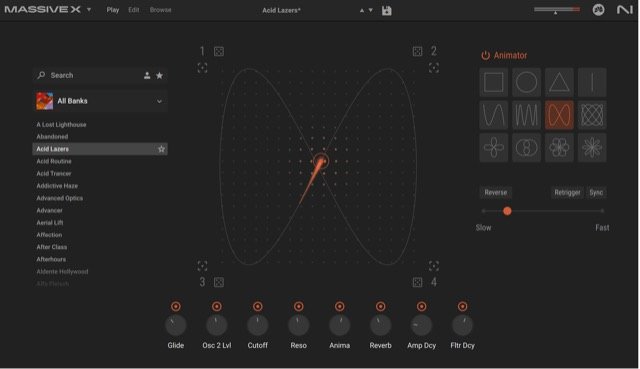Toggle the Sync button
Screen dimensions: 640x369
point(596,192)
